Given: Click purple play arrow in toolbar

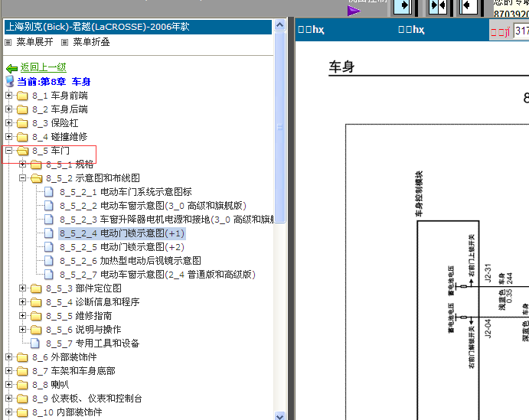Looking at the screenshot, I should point(354,11).
